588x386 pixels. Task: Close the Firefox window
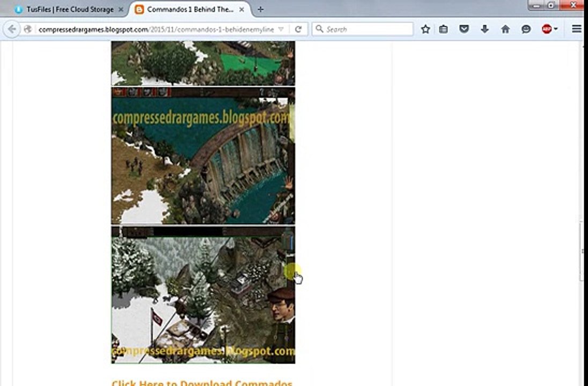[573, 5]
